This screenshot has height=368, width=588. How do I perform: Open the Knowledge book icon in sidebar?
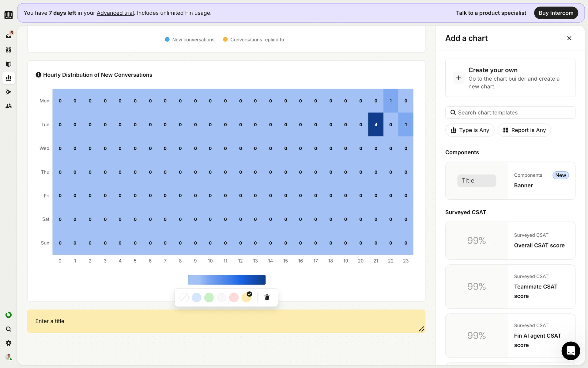[x=9, y=64]
